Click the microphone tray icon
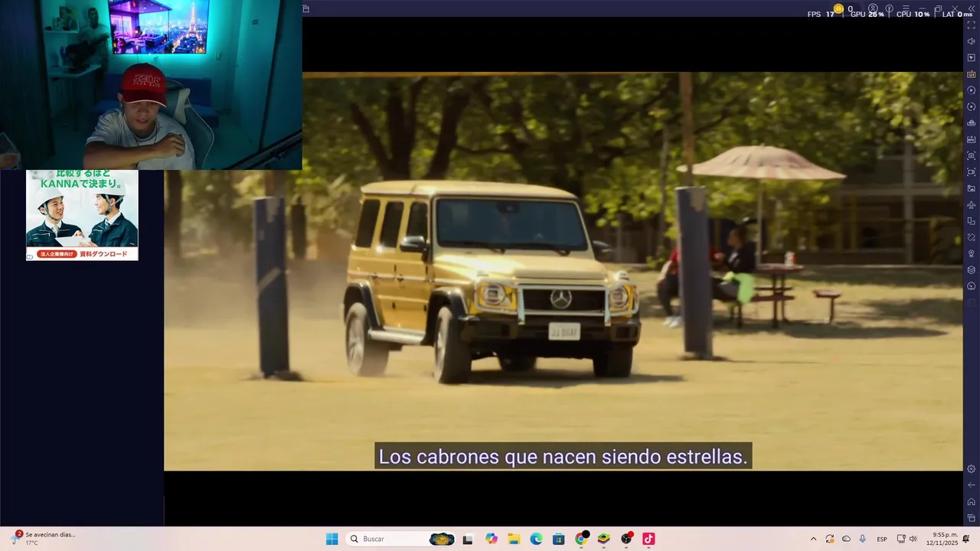 tap(863, 539)
